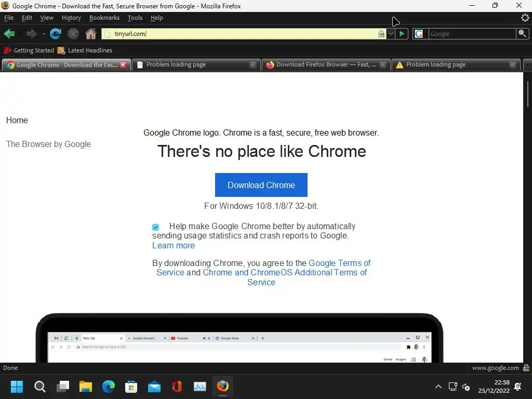This screenshot has height=399, width=532.
Task: Click the forward navigation arrow
Action: coord(32,34)
